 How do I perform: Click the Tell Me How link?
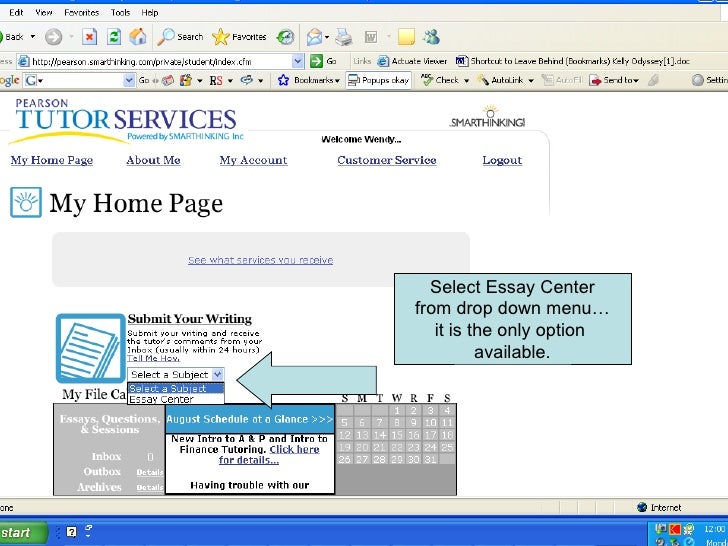click(x=153, y=358)
